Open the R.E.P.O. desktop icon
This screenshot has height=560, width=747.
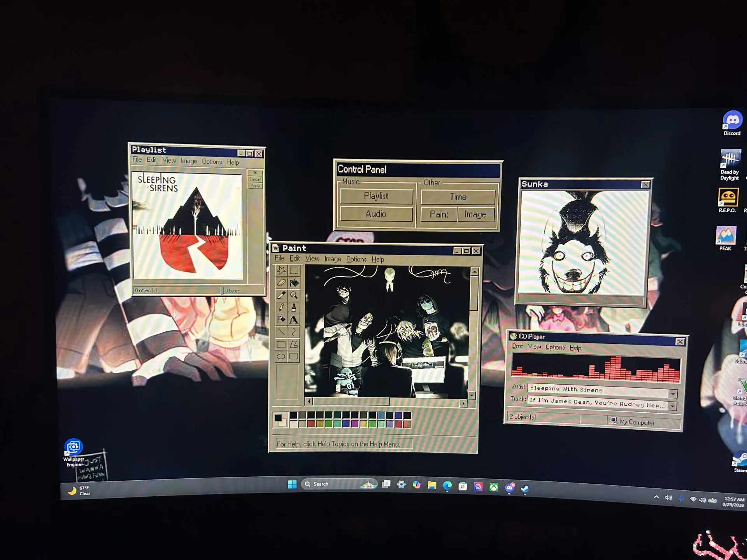[x=728, y=200]
